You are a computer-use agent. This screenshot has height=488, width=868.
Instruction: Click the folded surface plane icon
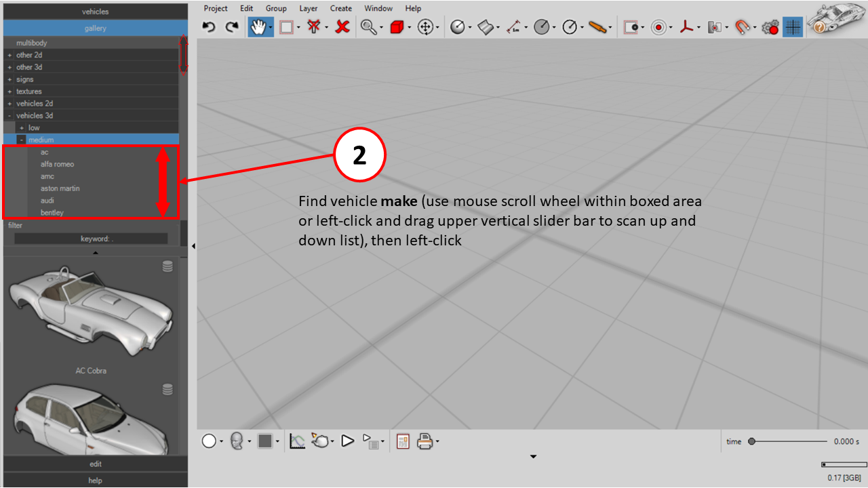(x=486, y=27)
